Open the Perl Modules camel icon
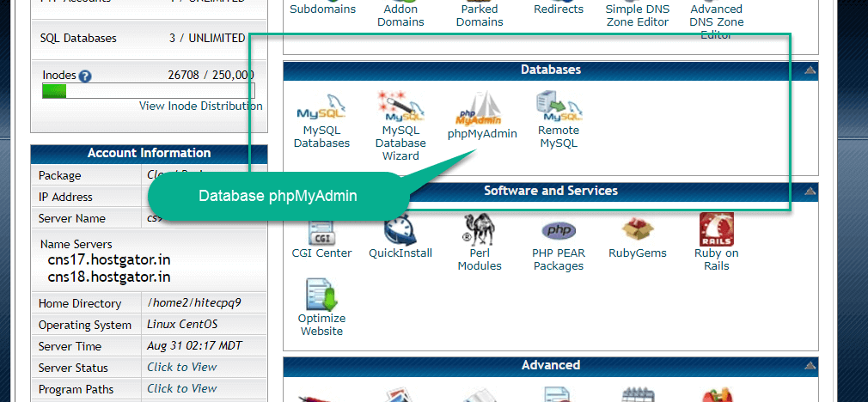This screenshot has height=402, width=868. pos(480,229)
